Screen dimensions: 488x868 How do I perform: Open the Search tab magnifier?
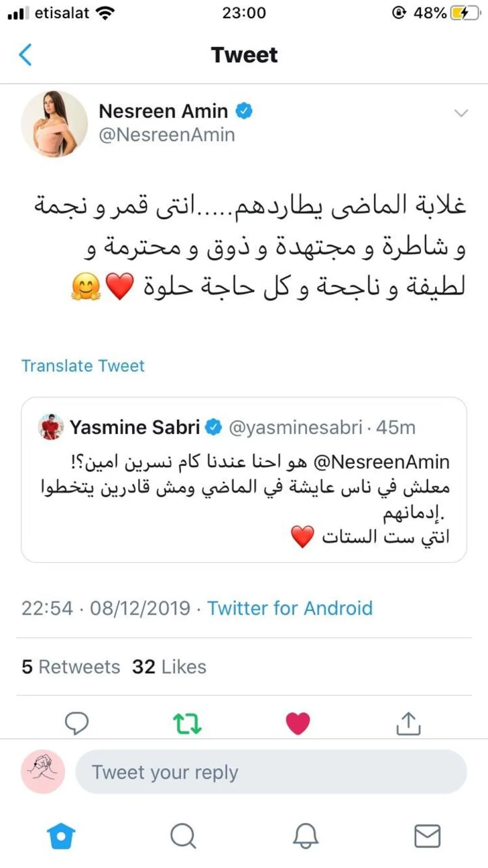[x=183, y=836]
